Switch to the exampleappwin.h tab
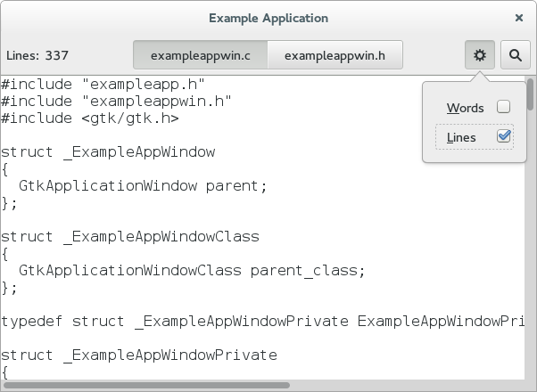 coord(335,55)
